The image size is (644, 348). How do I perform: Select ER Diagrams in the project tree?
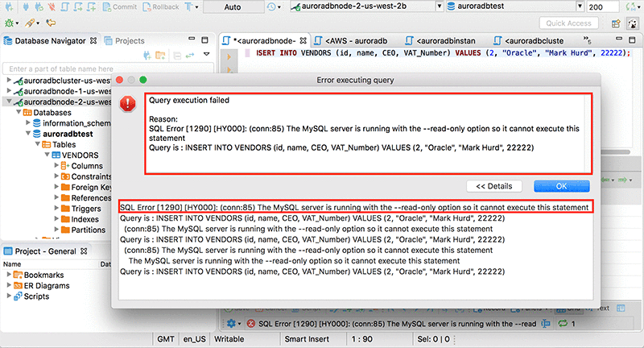(x=42, y=285)
